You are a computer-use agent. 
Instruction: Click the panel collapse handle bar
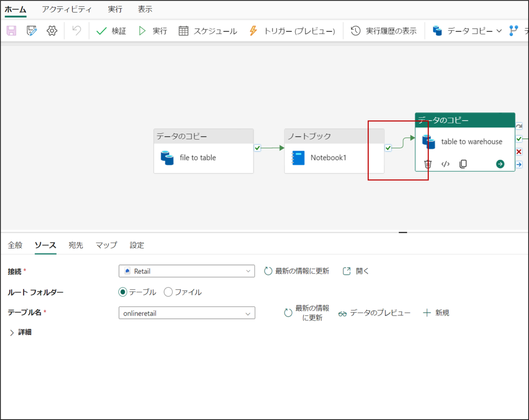coord(403,232)
